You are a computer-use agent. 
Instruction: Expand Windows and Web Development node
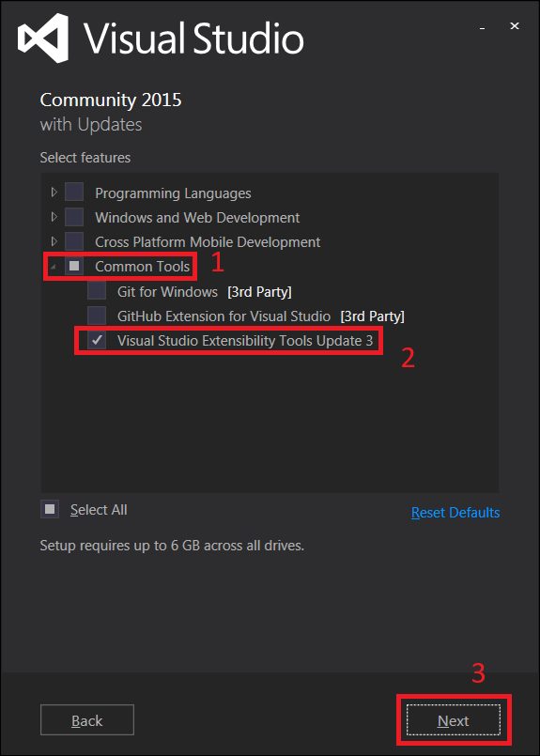click(x=54, y=217)
